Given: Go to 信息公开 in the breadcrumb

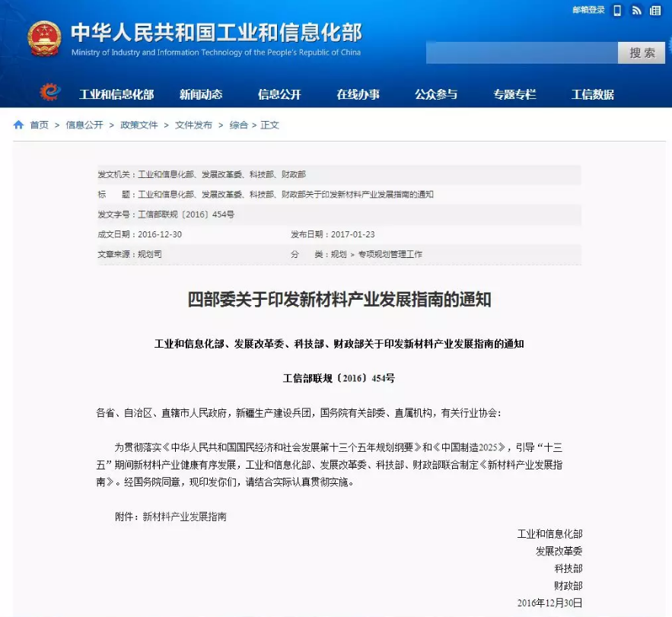Looking at the screenshot, I should point(84,125).
